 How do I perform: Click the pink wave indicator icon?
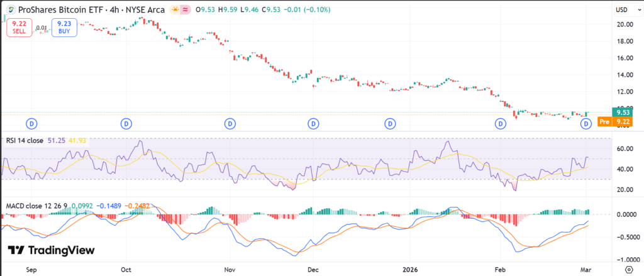coord(186,10)
